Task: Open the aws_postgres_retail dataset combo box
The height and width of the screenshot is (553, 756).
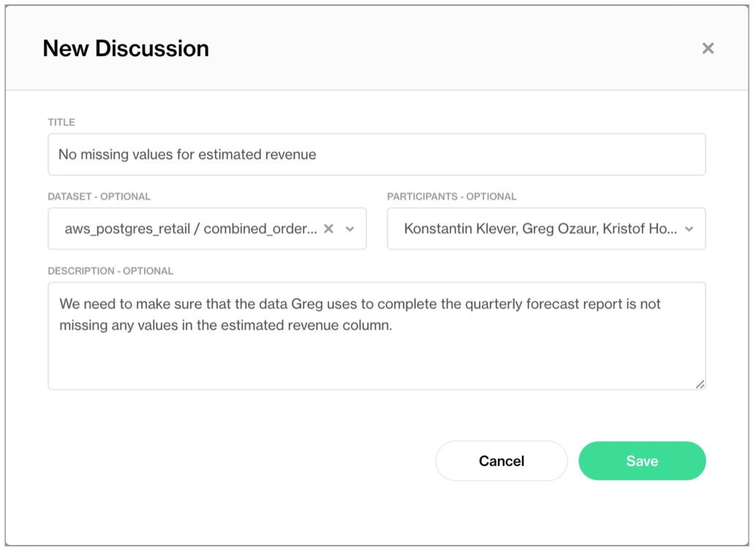Action: (x=190, y=229)
